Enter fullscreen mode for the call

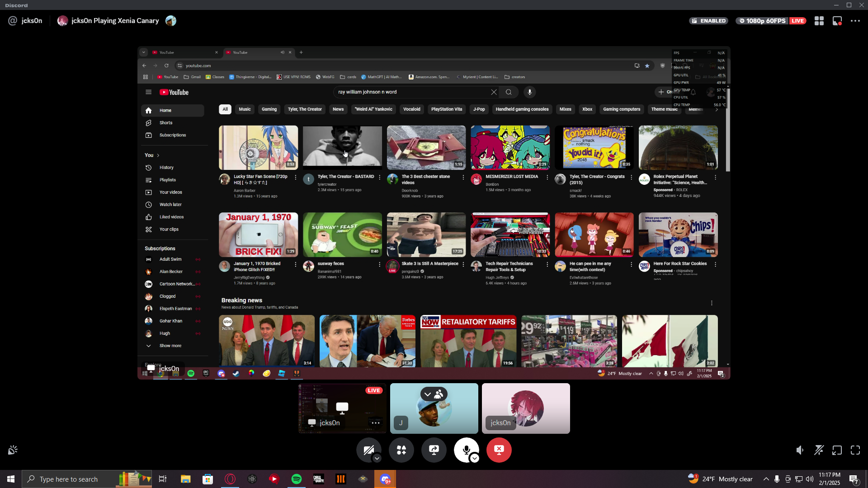[855, 450]
